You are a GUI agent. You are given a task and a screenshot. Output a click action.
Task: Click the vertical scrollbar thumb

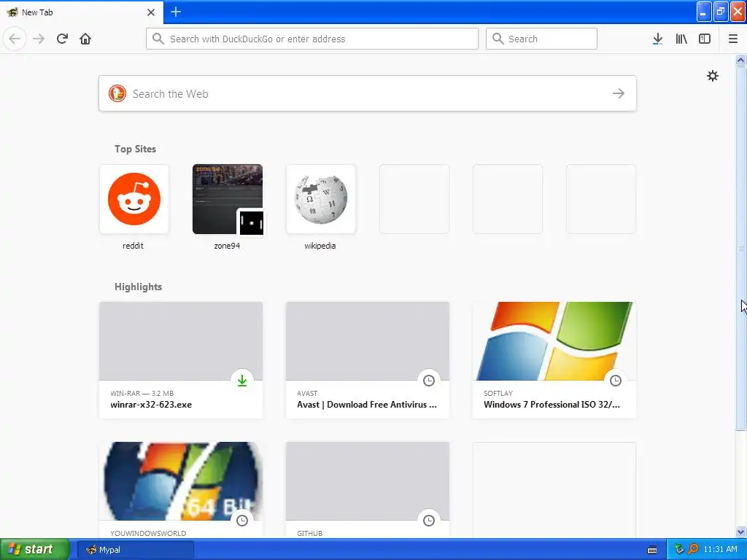pos(740,248)
